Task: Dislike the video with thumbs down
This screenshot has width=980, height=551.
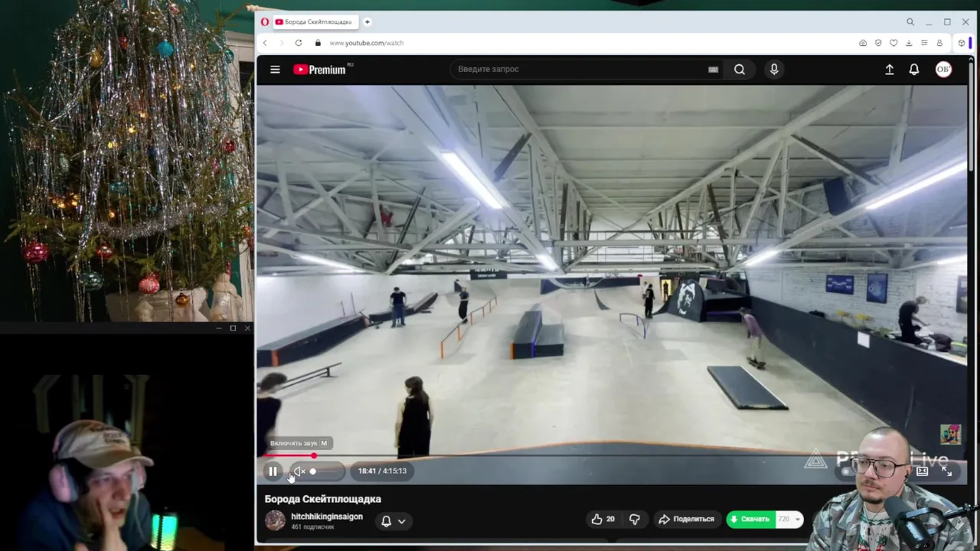Action: click(635, 519)
